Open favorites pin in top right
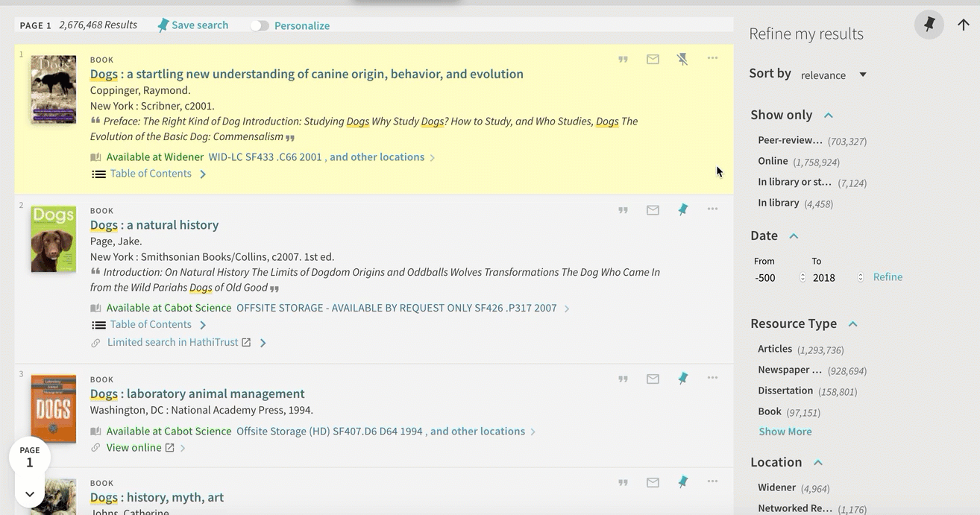980x515 pixels. (929, 25)
